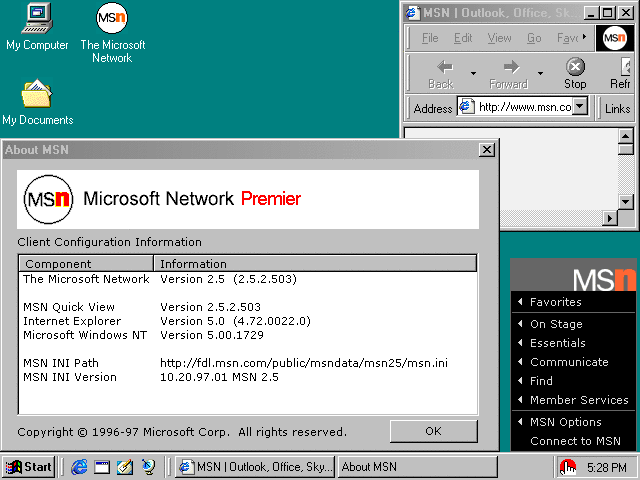Open the View menu in the browser
Screen dimensions: 640x480
pyautogui.click(x=499, y=38)
